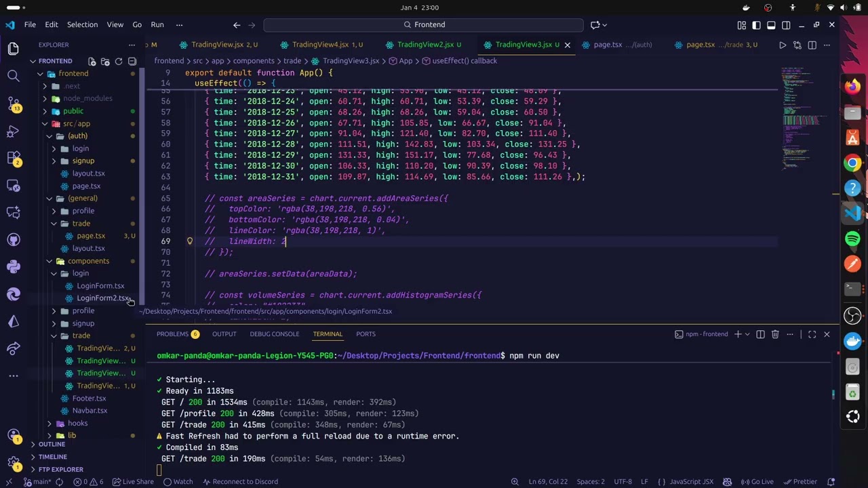The height and width of the screenshot is (488, 868).
Task: Open Accounts icon in activity bar
Action: click(14, 436)
